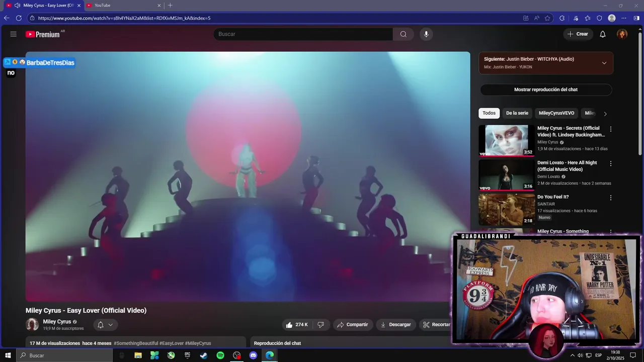
Task: Open options for Do You Feel It? video
Action: pyautogui.click(x=611, y=198)
